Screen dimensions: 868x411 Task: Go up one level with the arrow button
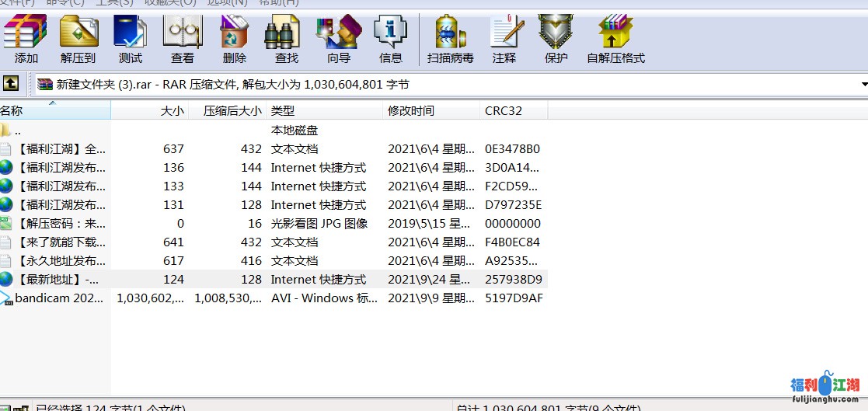coord(11,83)
